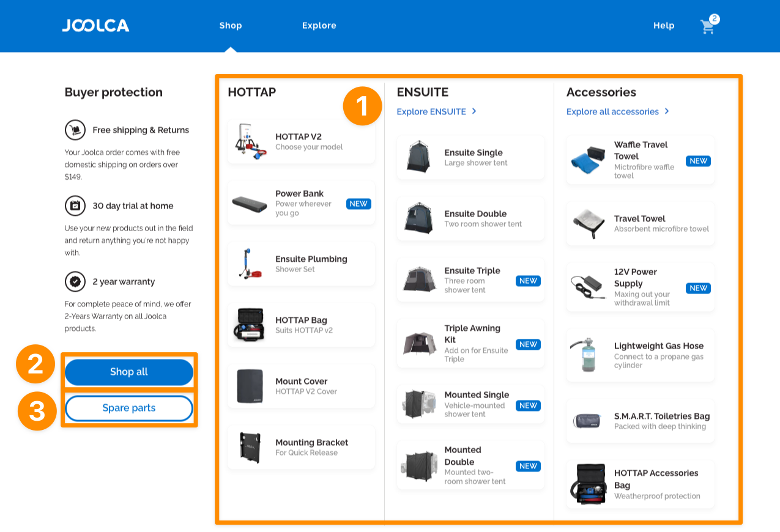Click the Joolca logo
The height and width of the screenshot is (532, 780).
95,26
